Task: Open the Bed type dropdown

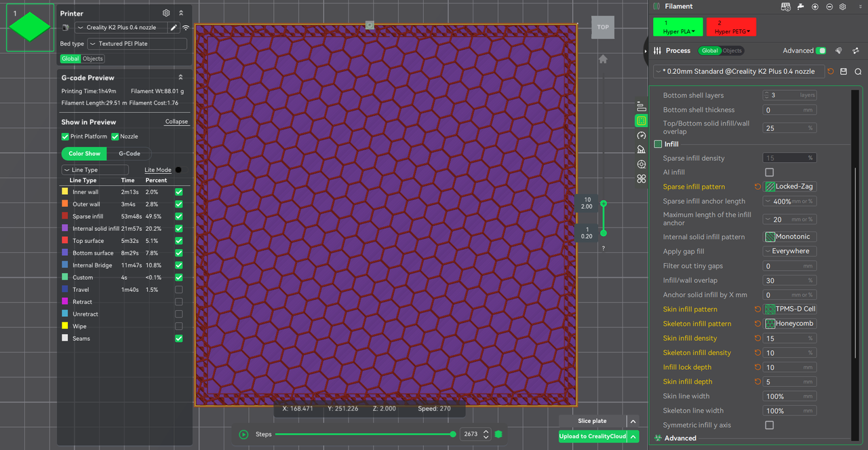Action: (137, 44)
